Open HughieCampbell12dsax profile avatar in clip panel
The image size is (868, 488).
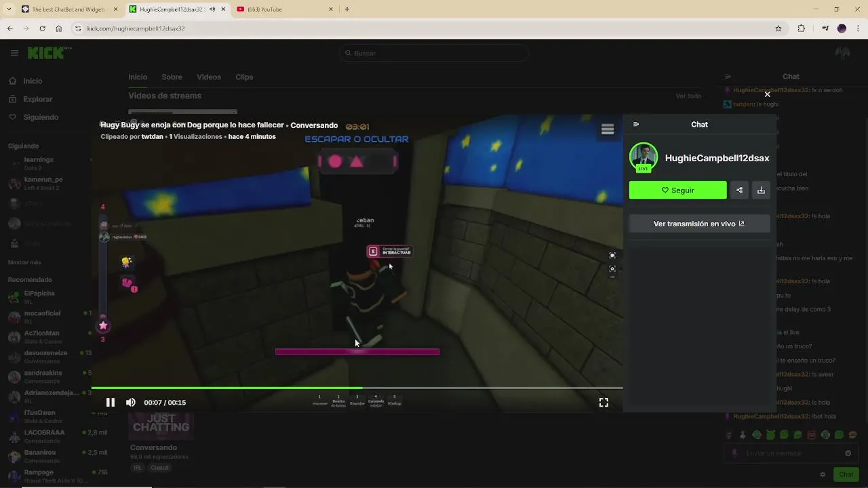click(643, 157)
